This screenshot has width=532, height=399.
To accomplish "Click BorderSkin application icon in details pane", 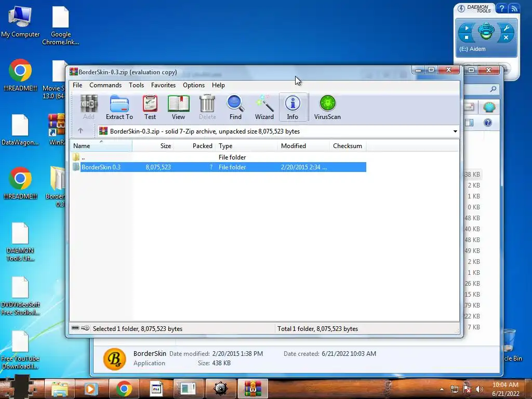I will [x=115, y=359].
